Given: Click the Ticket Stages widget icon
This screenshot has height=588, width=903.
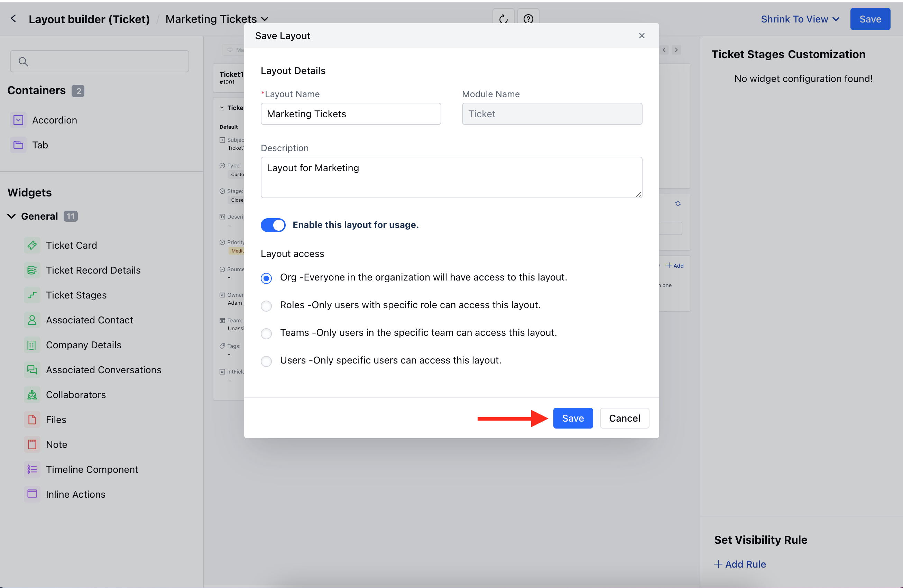Looking at the screenshot, I should [x=32, y=295].
